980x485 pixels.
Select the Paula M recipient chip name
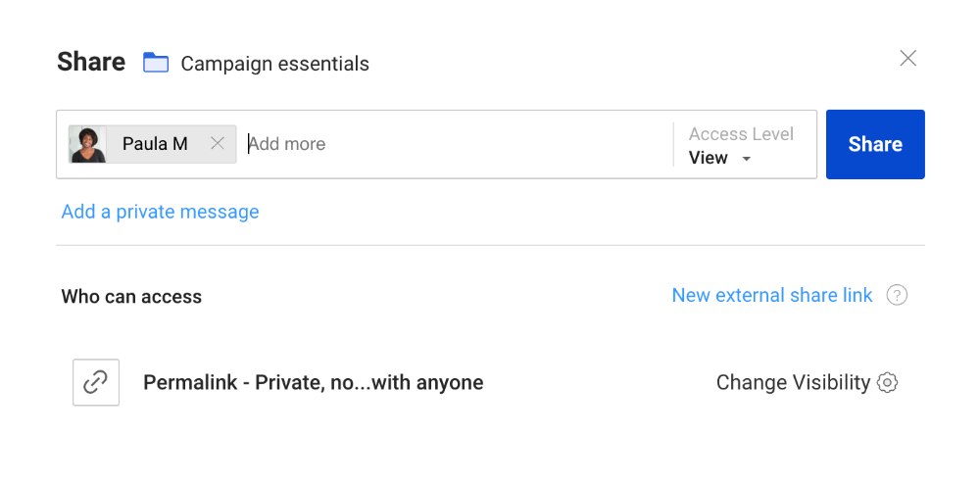pyautogui.click(x=155, y=144)
